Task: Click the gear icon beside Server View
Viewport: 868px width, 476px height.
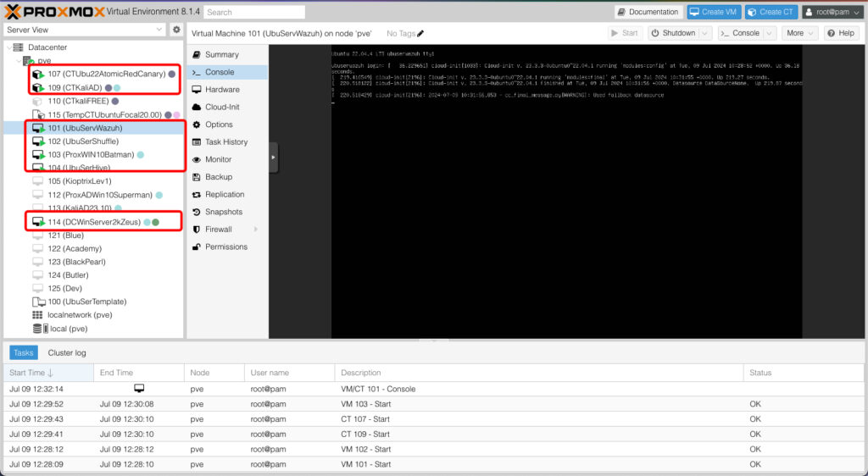Action: (x=176, y=30)
